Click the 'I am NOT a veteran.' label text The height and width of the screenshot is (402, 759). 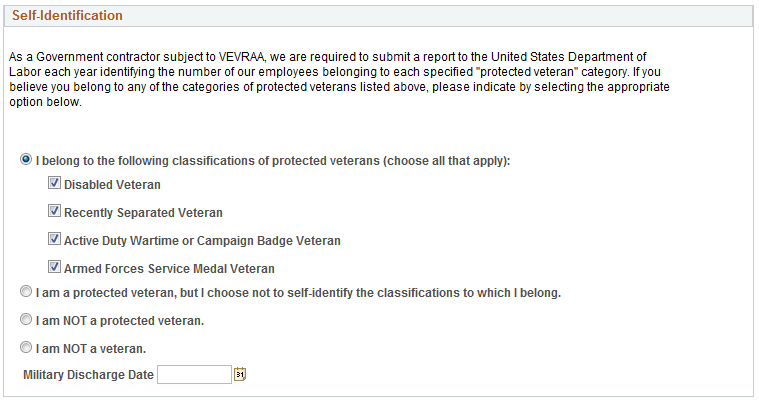tap(91, 349)
